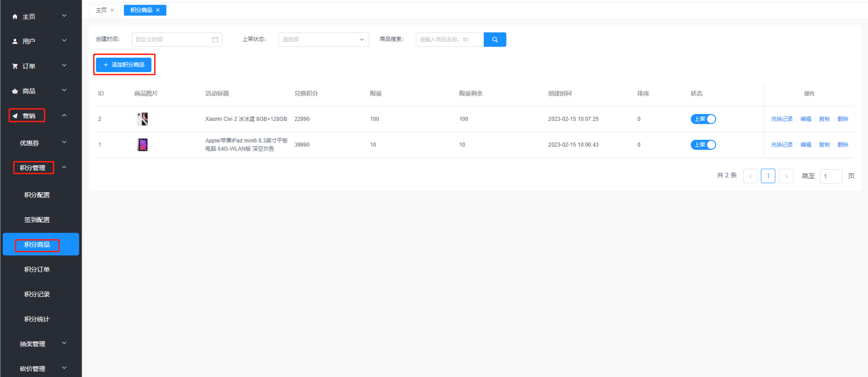This screenshot has height=377, width=868.
Task: Toggle 上架 switch for Xiaomi Civi 2
Action: tap(703, 119)
